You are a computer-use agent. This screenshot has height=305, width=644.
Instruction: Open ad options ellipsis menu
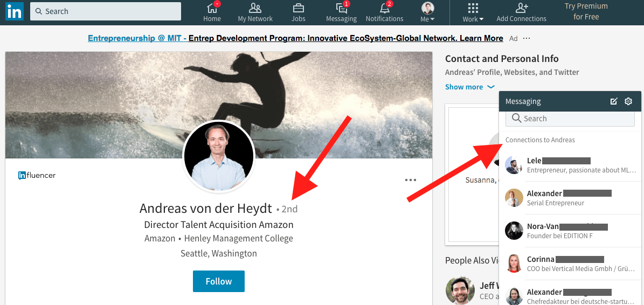pos(527,38)
